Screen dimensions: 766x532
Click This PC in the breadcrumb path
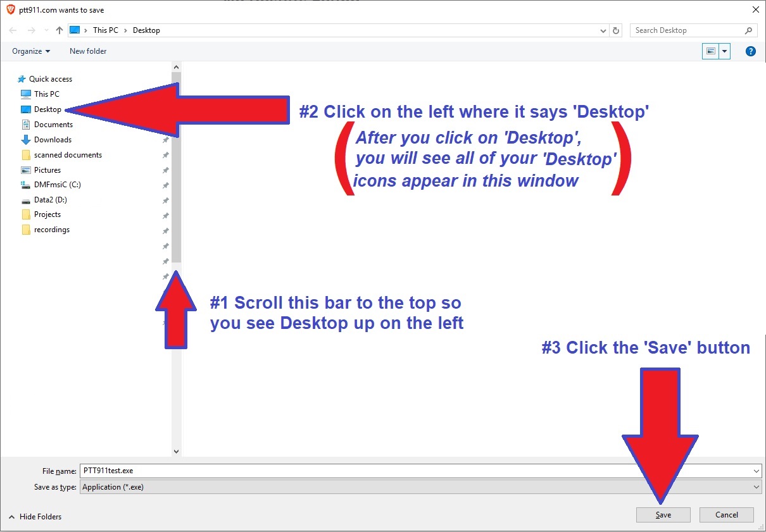pyautogui.click(x=105, y=30)
